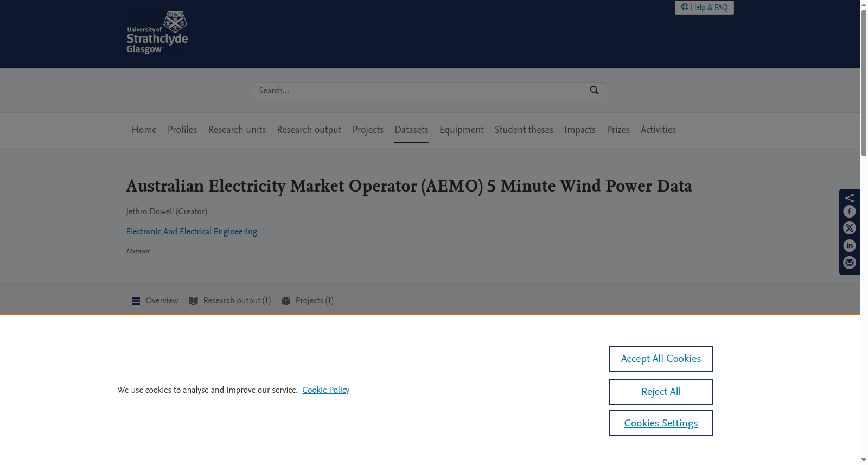Open Cookies Settings
The image size is (868, 465).
[x=661, y=423]
